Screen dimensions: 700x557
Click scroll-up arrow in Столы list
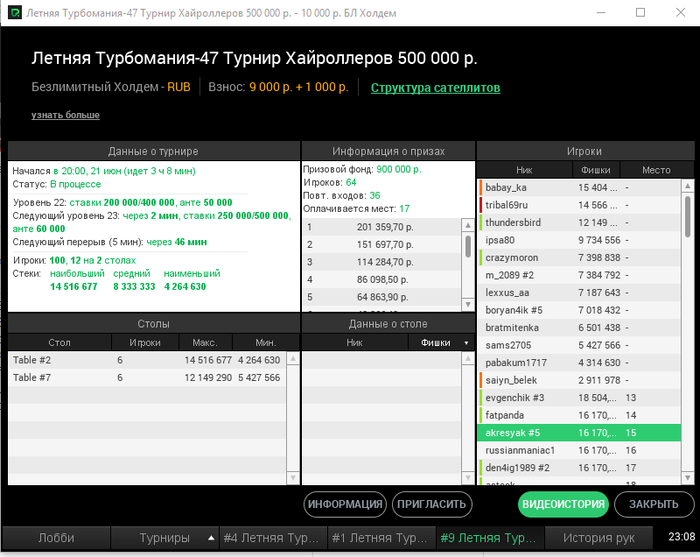293,358
